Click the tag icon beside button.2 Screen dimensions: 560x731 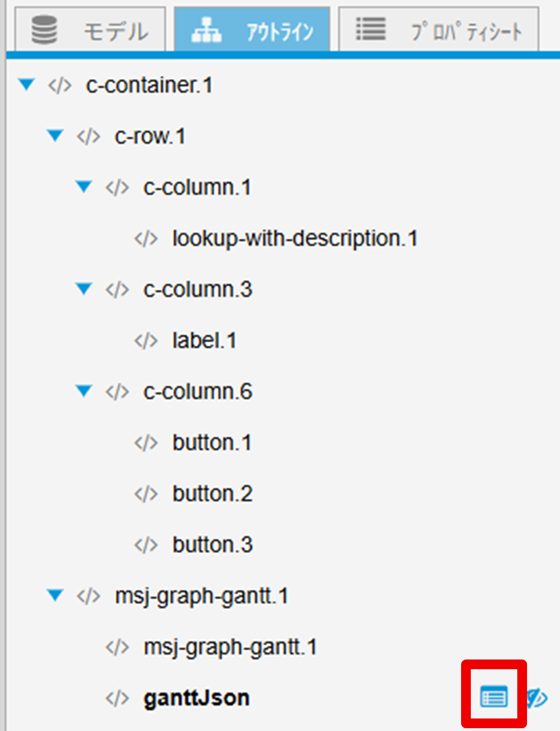(146, 494)
